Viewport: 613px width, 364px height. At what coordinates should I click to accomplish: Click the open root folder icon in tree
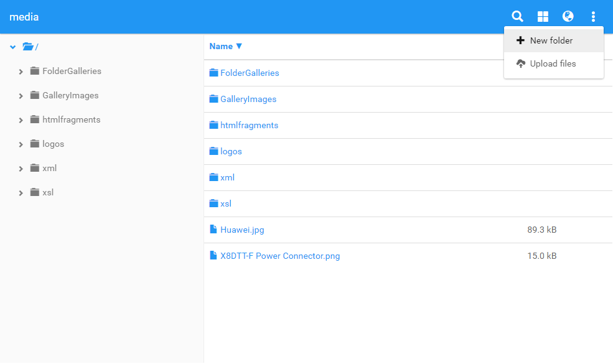27,47
